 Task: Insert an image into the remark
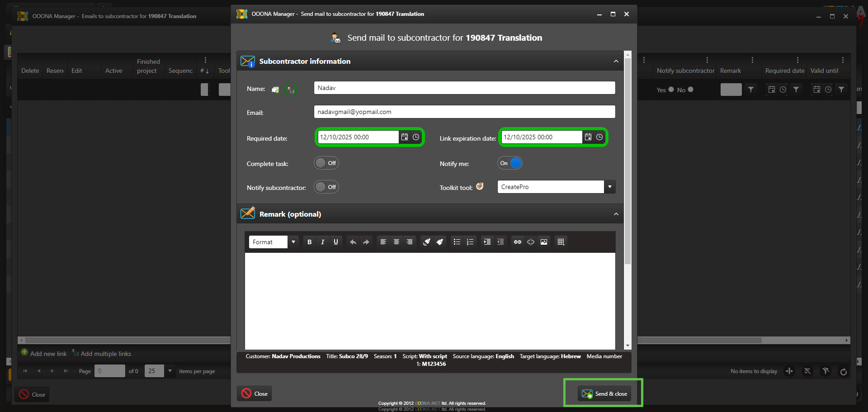click(544, 242)
